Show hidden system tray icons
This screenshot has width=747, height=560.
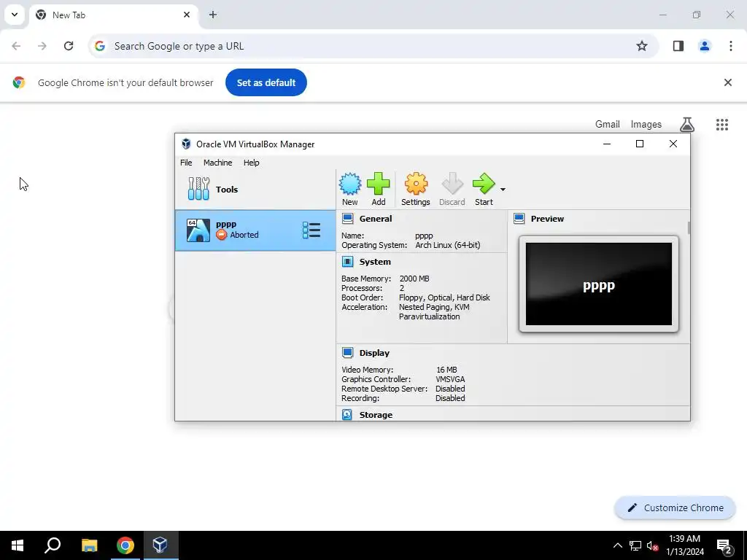(x=617, y=545)
